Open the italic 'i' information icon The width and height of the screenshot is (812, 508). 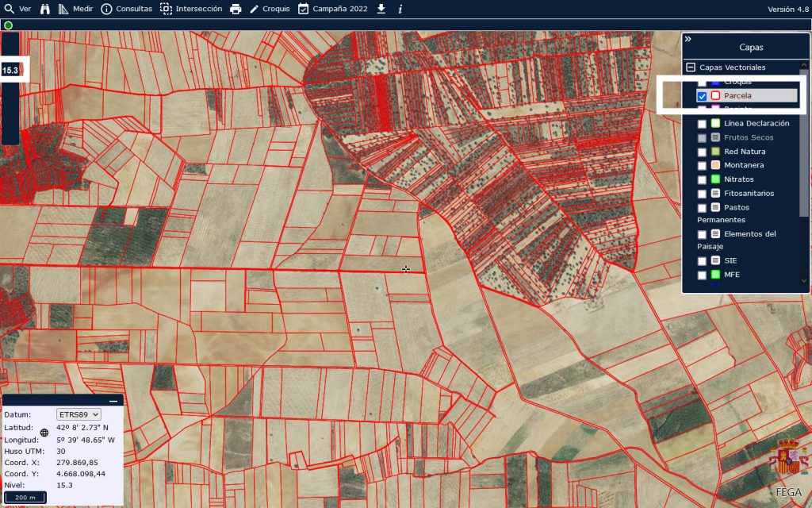click(400, 9)
